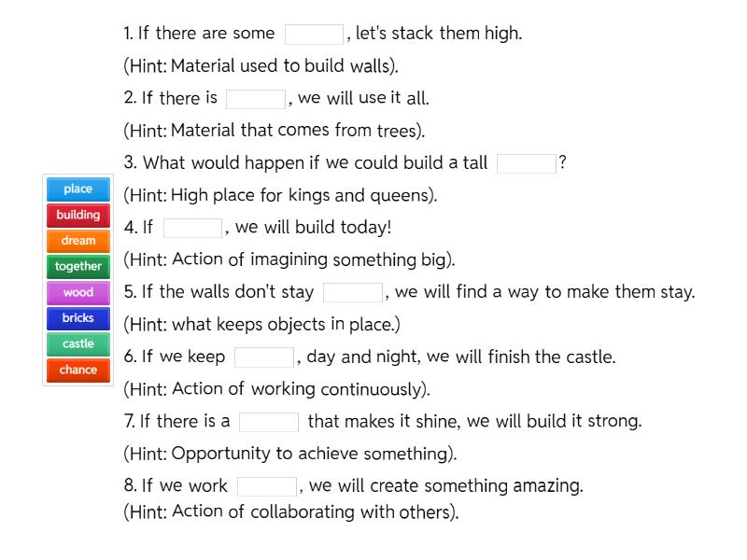The width and height of the screenshot is (747, 560).
Task: Select the red 'building' word tile
Action: coord(78,215)
